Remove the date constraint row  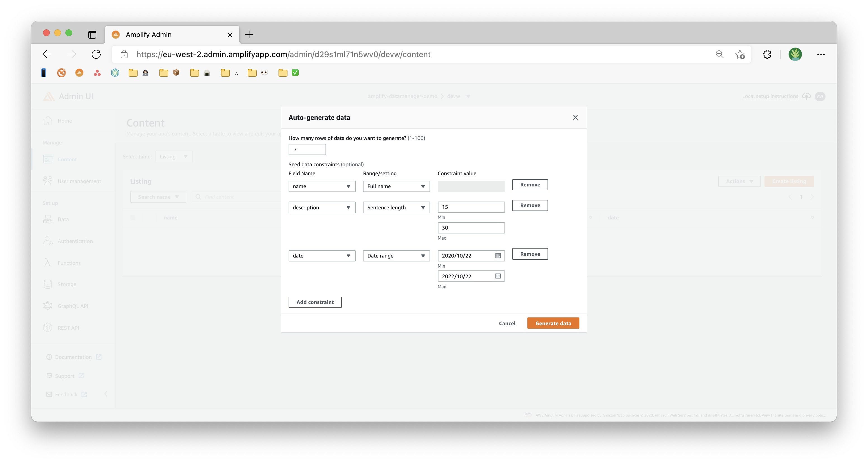click(x=530, y=254)
